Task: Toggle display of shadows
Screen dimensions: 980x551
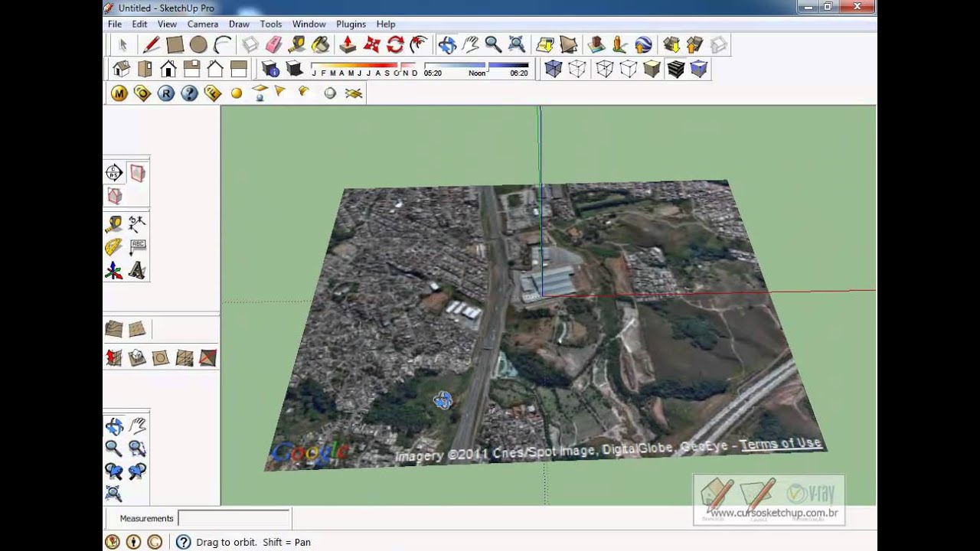Action: pos(294,70)
